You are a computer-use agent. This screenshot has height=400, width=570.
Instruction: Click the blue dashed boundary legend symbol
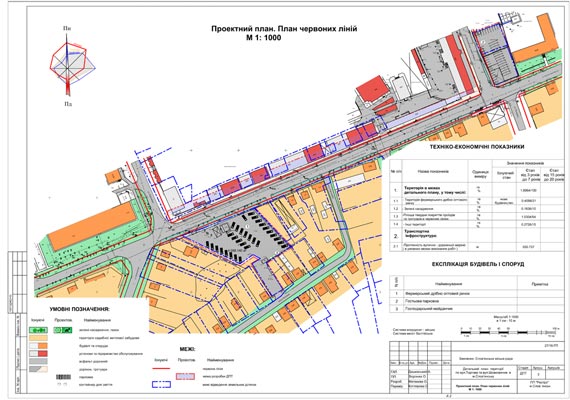[x=161, y=384]
